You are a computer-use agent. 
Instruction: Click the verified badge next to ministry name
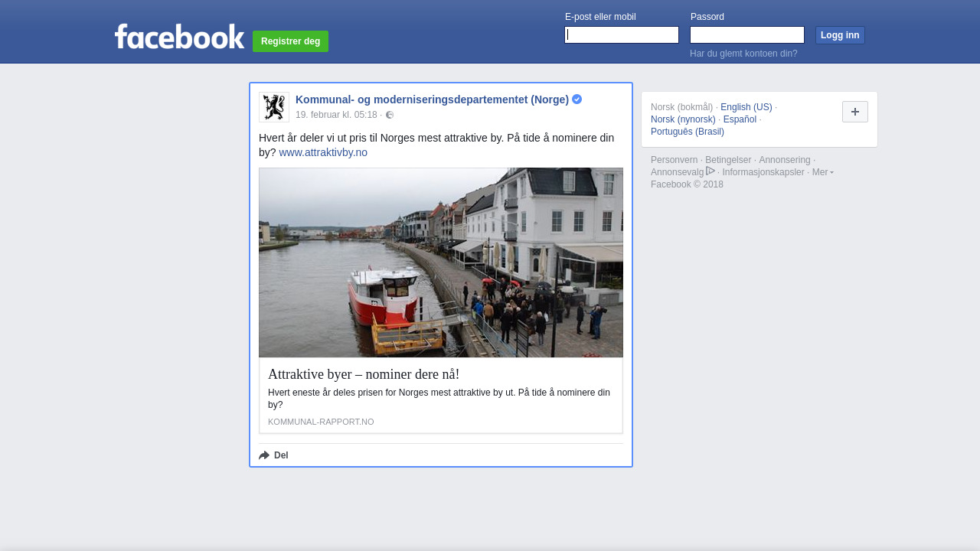click(x=577, y=99)
